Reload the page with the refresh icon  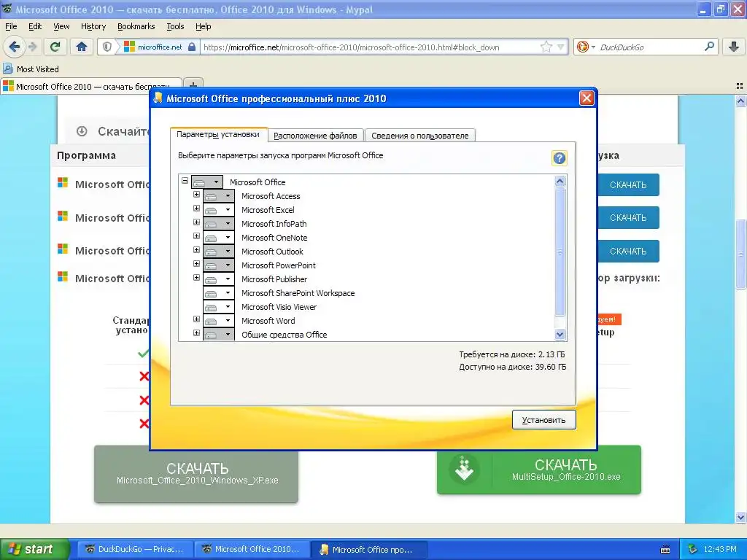pos(55,47)
